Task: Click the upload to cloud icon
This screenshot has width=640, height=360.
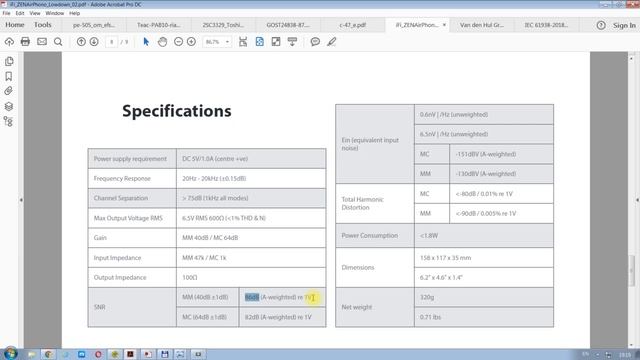Action: coord(9,42)
